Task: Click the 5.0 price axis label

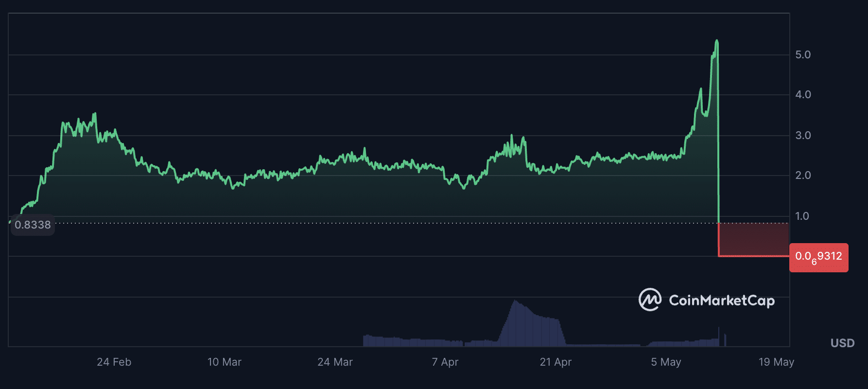Action: (803, 54)
